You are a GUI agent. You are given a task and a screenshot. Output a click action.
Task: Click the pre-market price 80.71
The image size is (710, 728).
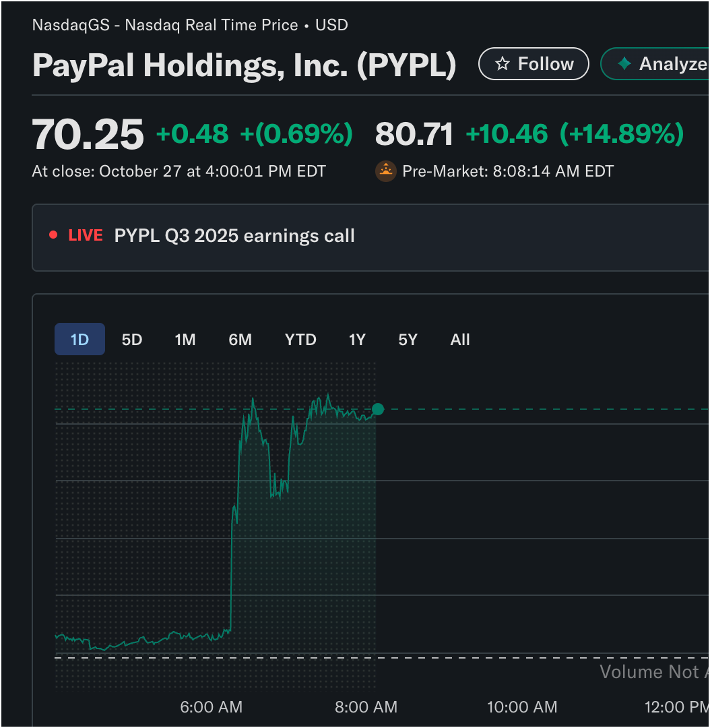414,135
